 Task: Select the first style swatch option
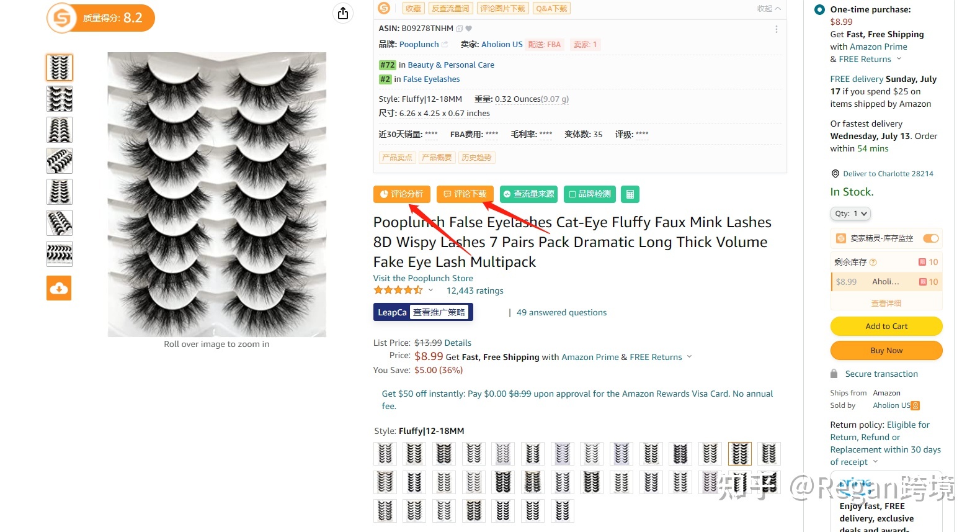click(385, 454)
